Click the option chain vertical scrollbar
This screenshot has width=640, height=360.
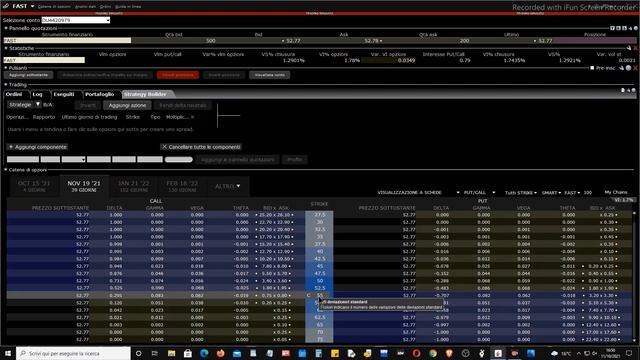click(634, 276)
